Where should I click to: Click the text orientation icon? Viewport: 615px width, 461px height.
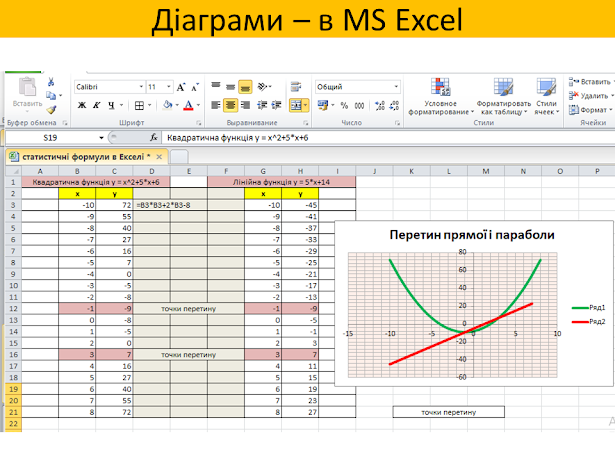pyautogui.click(x=263, y=86)
